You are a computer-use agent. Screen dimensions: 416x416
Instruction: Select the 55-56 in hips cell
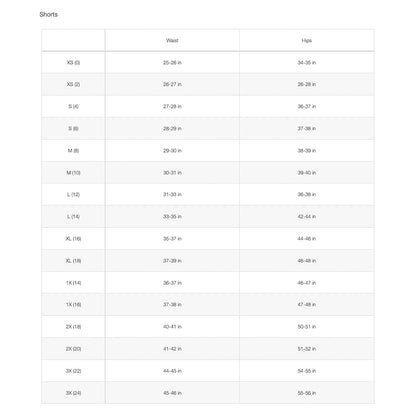click(x=307, y=393)
